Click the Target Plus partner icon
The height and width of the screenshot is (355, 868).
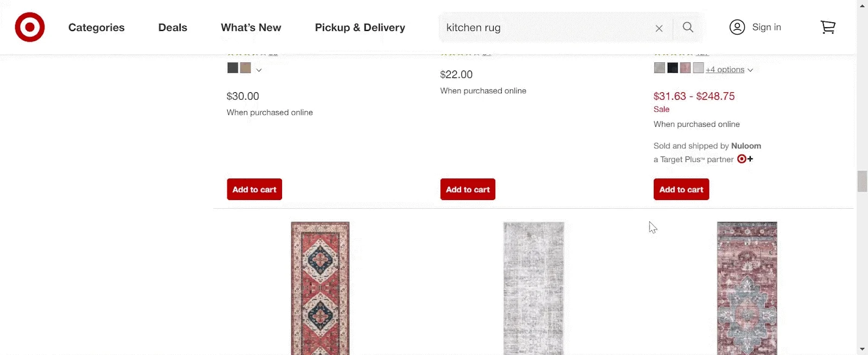(745, 159)
